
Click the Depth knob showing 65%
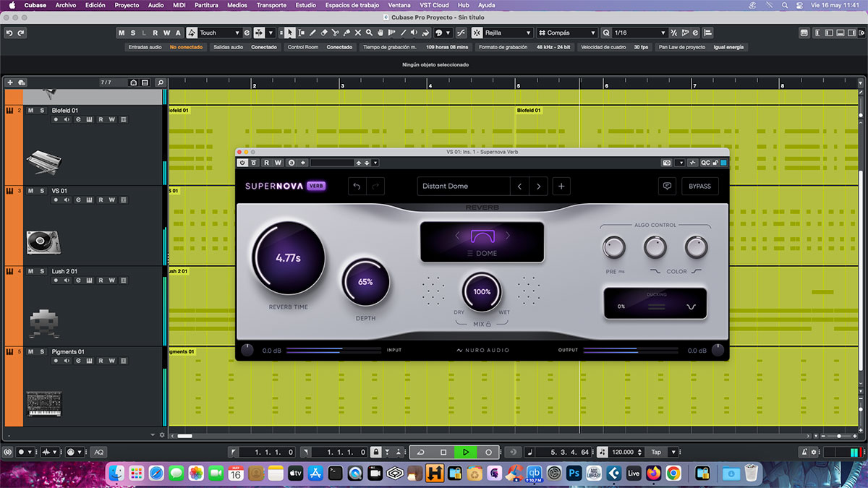point(365,282)
